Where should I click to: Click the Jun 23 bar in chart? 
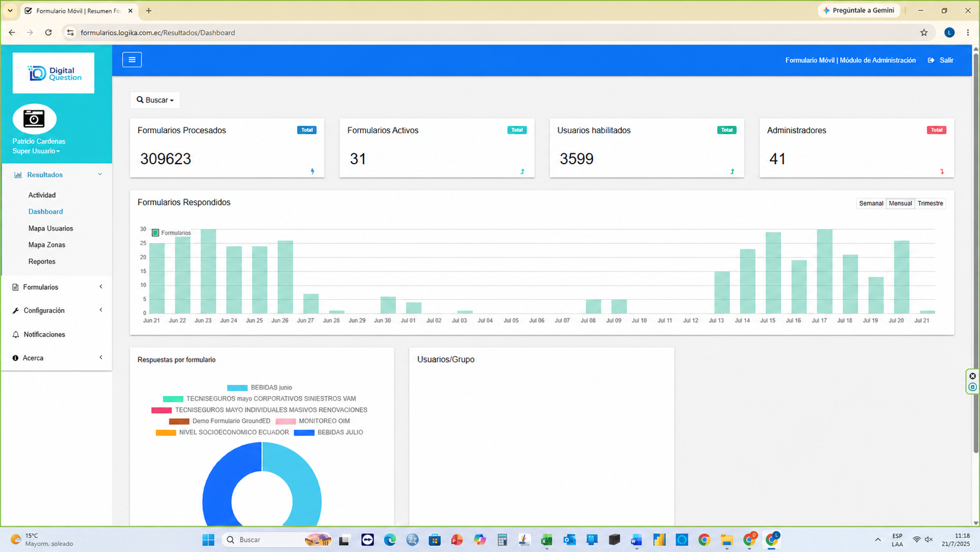(x=208, y=271)
